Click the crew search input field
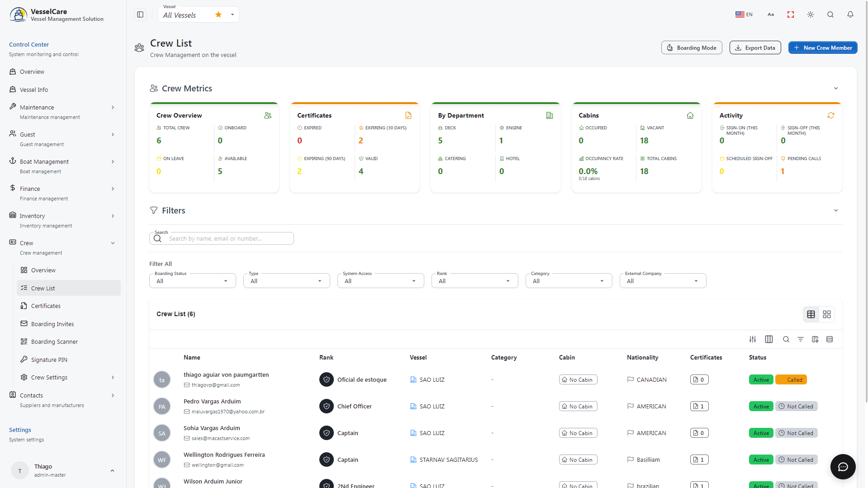868x488 pixels. (222, 238)
